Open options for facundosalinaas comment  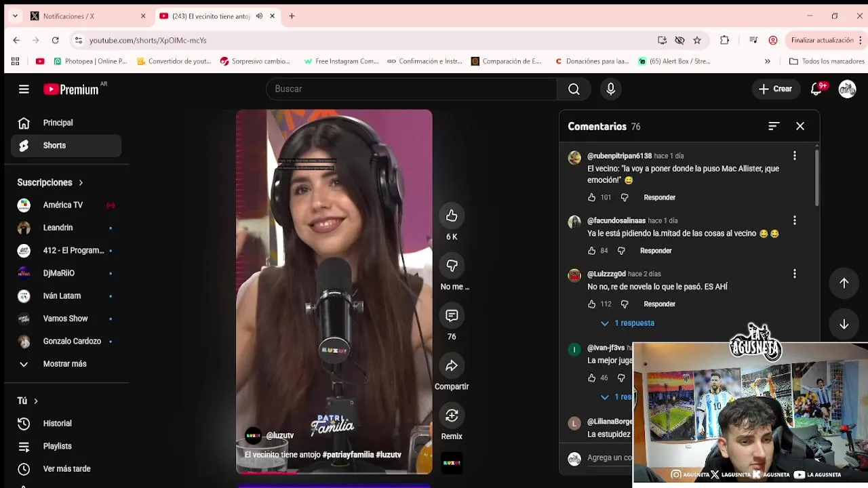pos(795,220)
